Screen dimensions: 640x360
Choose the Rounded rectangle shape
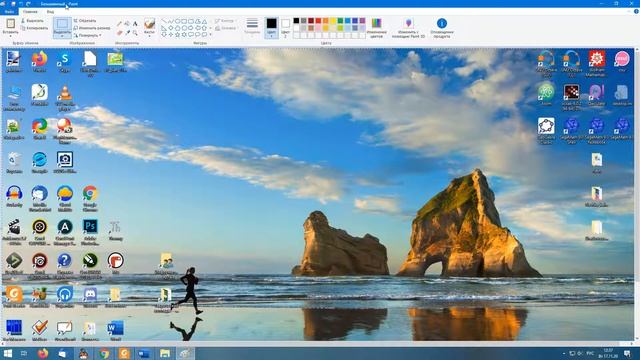191,21
